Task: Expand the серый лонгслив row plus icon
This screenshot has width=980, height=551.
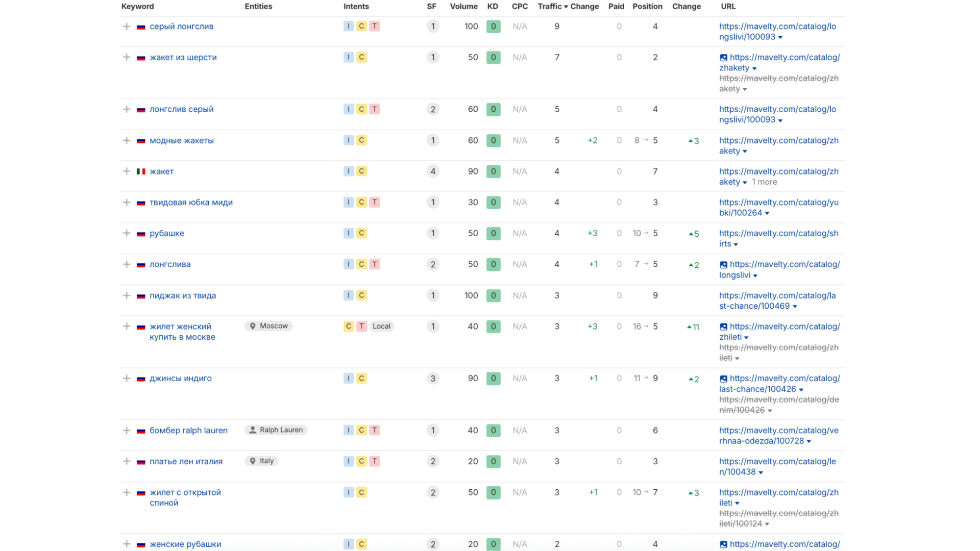Action: click(127, 26)
